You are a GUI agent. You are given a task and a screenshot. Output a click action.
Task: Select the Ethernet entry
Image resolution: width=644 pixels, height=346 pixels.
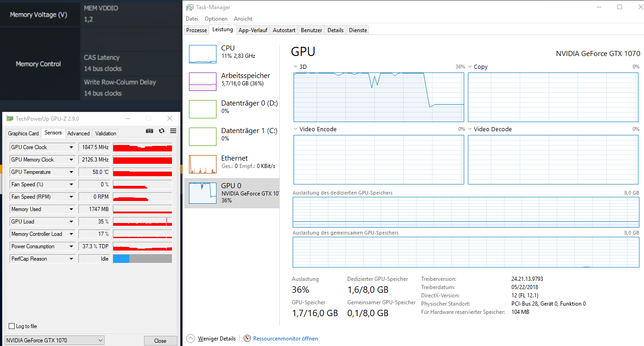click(232, 164)
